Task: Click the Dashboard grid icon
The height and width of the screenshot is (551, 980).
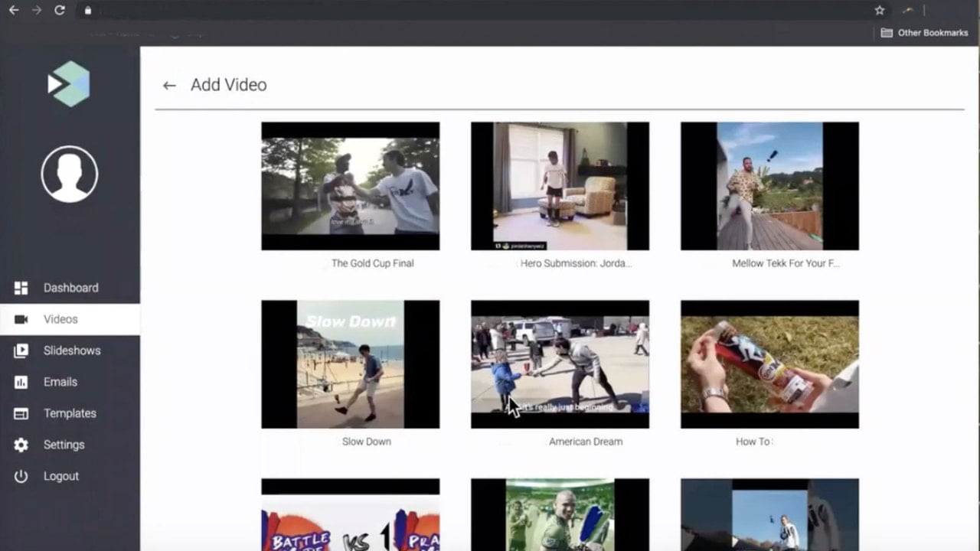Action: [21, 288]
